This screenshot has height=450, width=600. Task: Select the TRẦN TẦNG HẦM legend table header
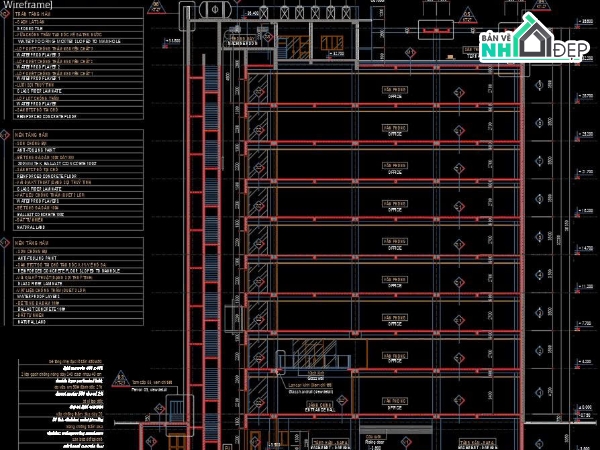[x=78, y=13]
